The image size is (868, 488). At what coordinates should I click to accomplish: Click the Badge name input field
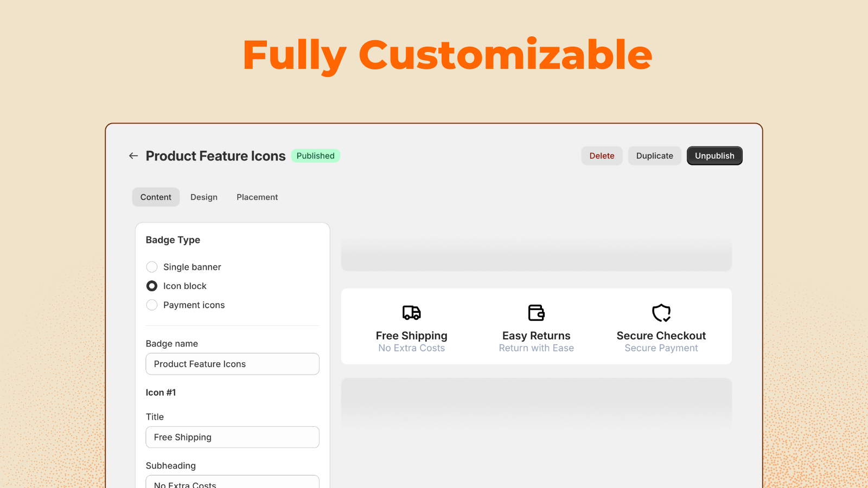tap(232, 364)
